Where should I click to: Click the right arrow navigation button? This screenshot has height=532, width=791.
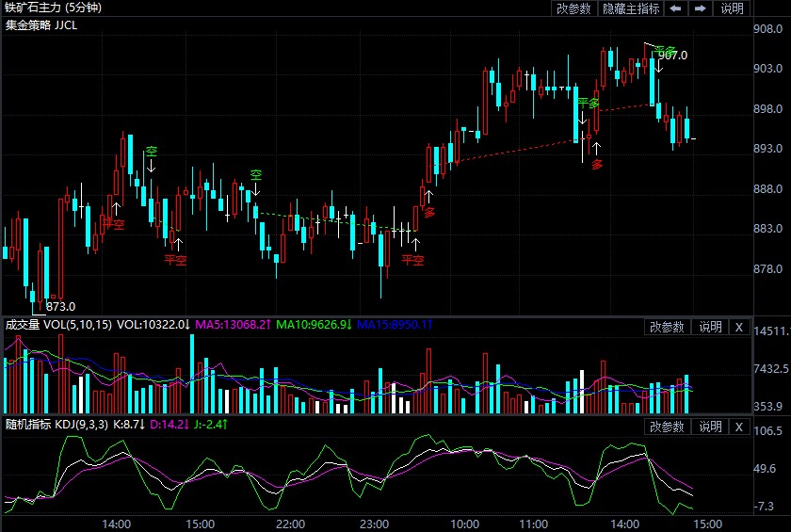click(700, 8)
